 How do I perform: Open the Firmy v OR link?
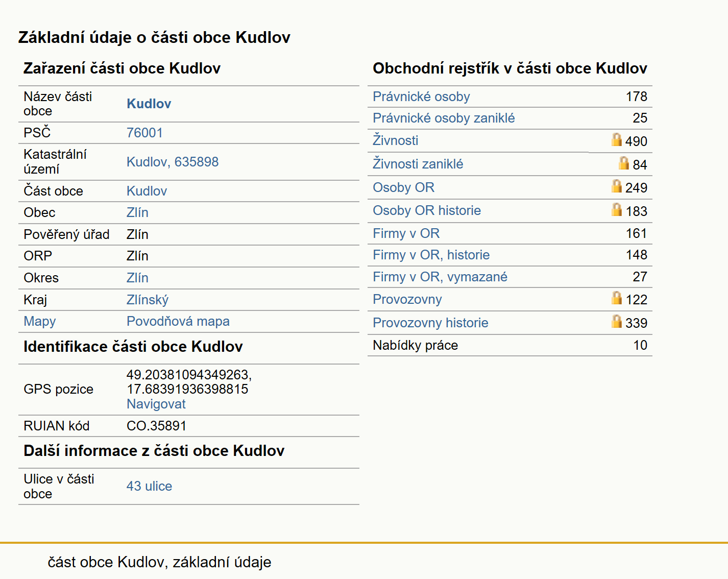[406, 233]
